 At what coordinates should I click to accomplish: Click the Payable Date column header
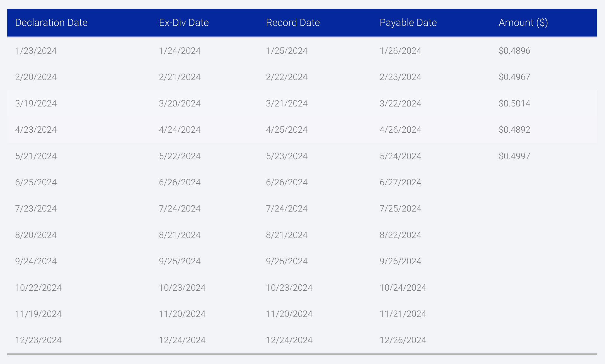[x=408, y=23]
